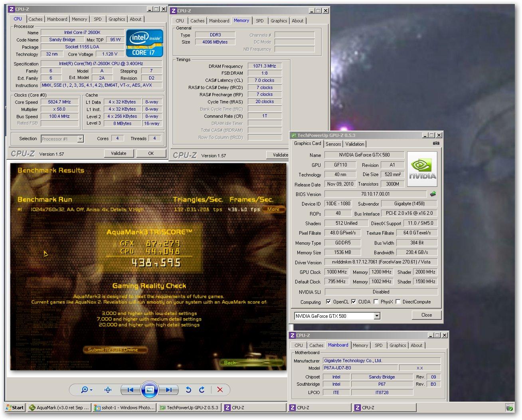
Task: Go to next photo in Photo Viewer
Action: pyautogui.click(x=168, y=390)
